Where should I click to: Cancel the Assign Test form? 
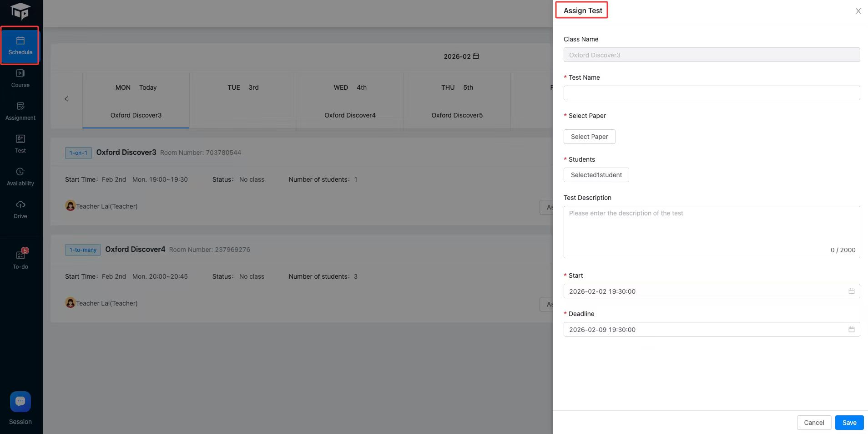click(813, 423)
